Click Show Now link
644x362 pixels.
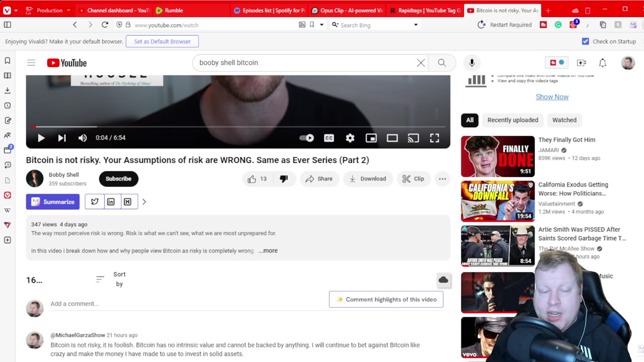[x=552, y=97]
